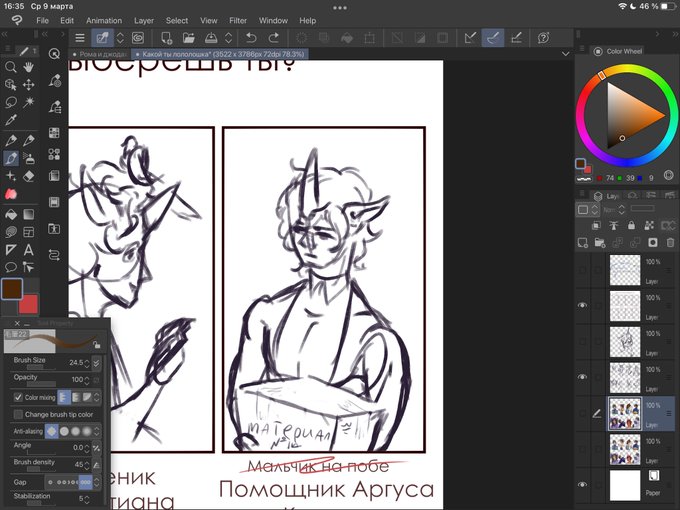
Task: Click the New canvas icon
Action: 167,38
